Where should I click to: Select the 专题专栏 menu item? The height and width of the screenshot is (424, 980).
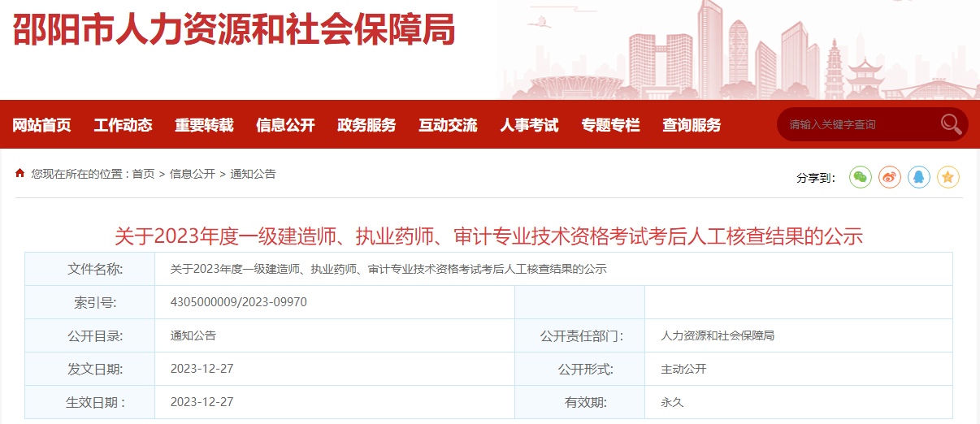point(610,125)
